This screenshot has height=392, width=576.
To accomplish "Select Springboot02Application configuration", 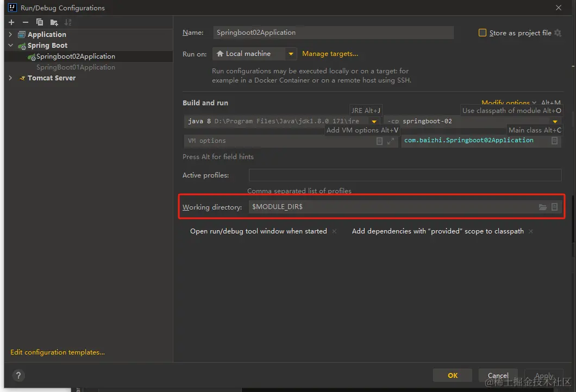I will (x=89, y=56).
